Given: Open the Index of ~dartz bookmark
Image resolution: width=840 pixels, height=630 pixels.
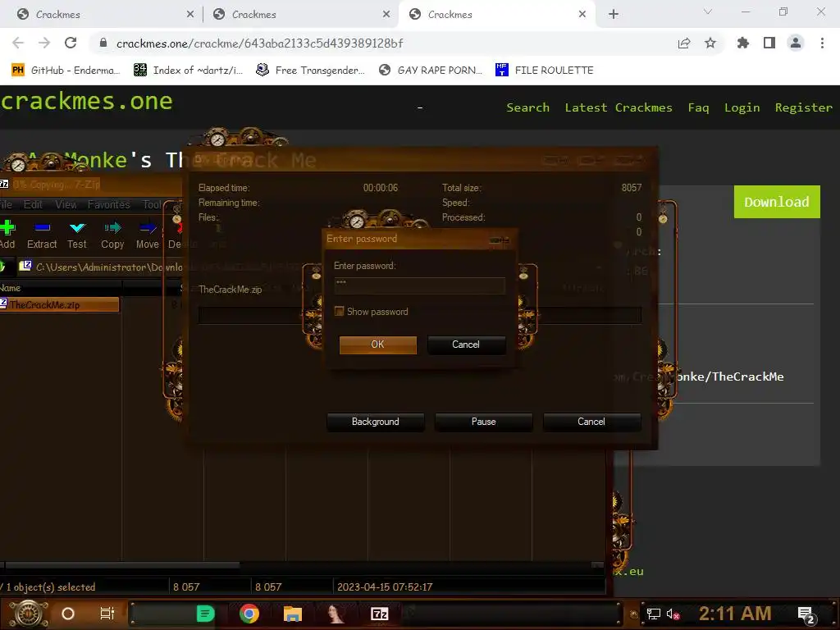Looking at the screenshot, I should coord(188,71).
